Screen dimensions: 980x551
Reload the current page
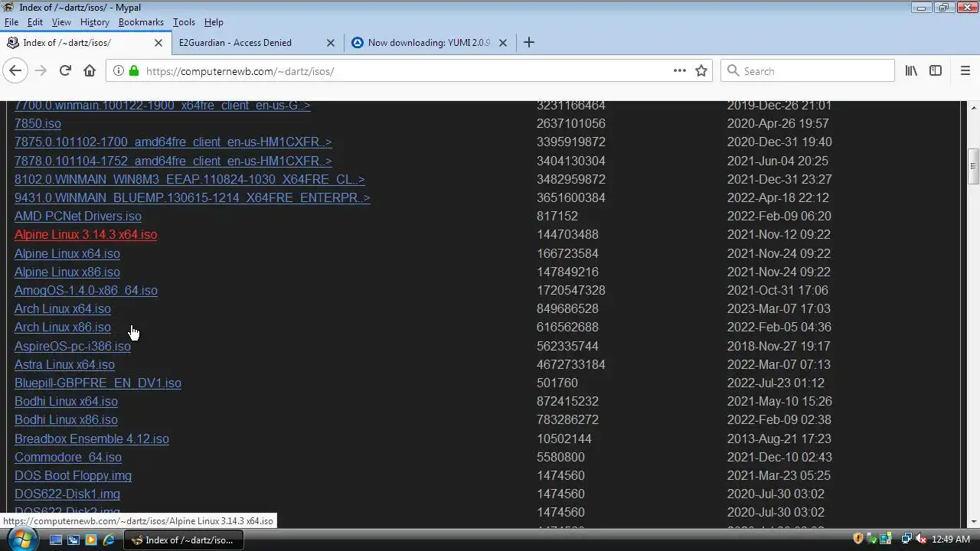point(65,70)
